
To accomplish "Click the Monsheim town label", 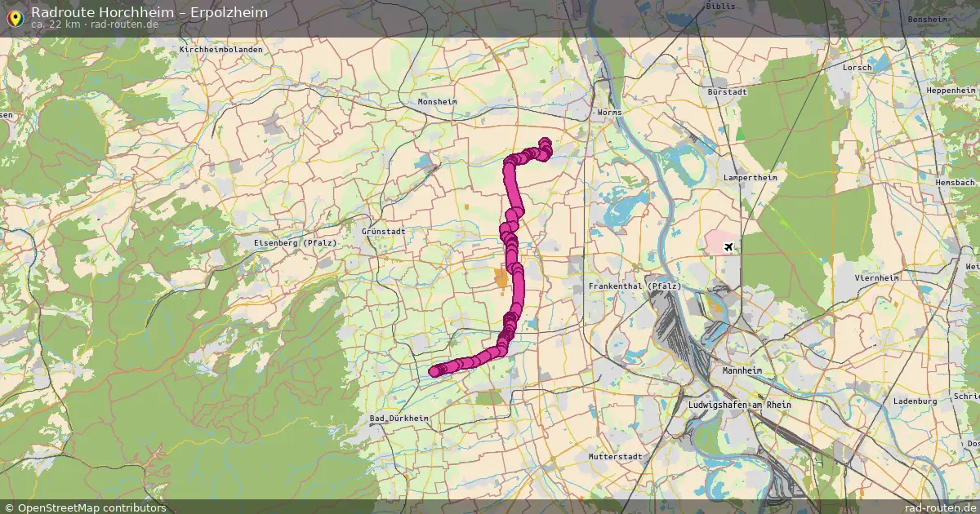I will tap(438, 102).
